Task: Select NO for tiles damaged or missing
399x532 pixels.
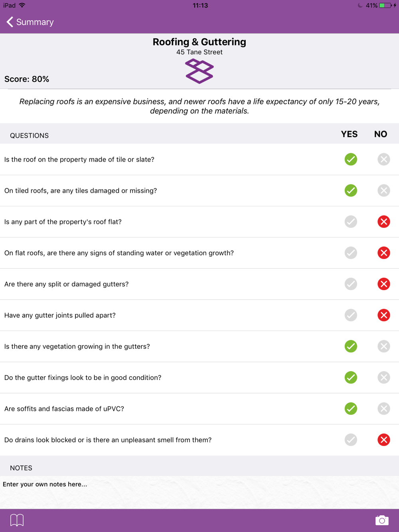Action: pyautogui.click(x=383, y=190)
